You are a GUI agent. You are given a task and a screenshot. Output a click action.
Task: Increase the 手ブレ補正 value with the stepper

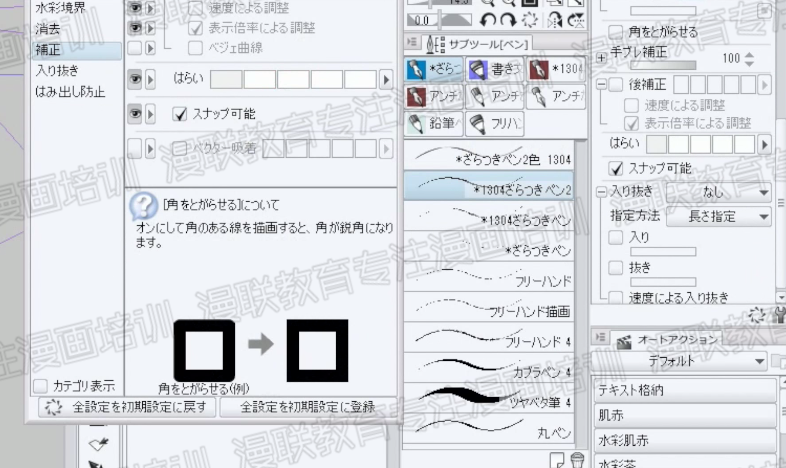(x=749, y=55)
